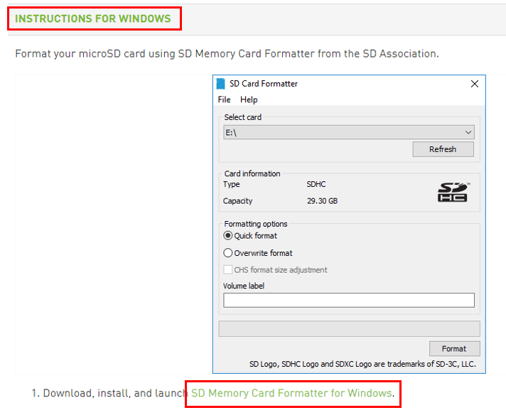Click the SDHC logo in Card information
Viewport: 506px width, 420px height.
pos(453,193)
